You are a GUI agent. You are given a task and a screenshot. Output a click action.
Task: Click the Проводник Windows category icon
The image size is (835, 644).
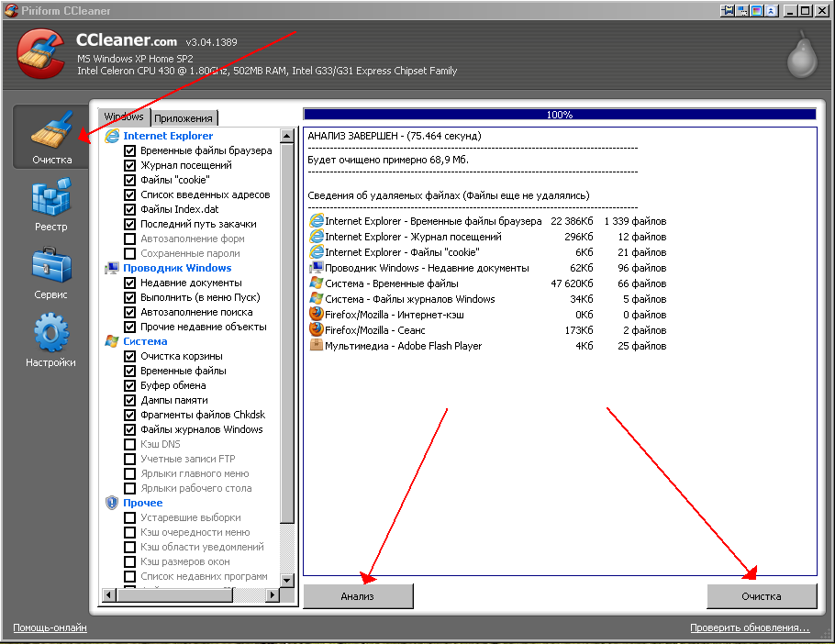click(112, 268)
